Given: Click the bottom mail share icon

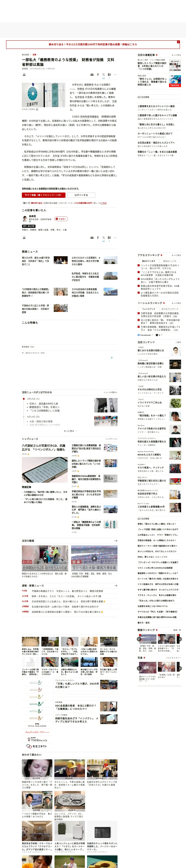Looking at the screenshot, I should tap(92, 238).
